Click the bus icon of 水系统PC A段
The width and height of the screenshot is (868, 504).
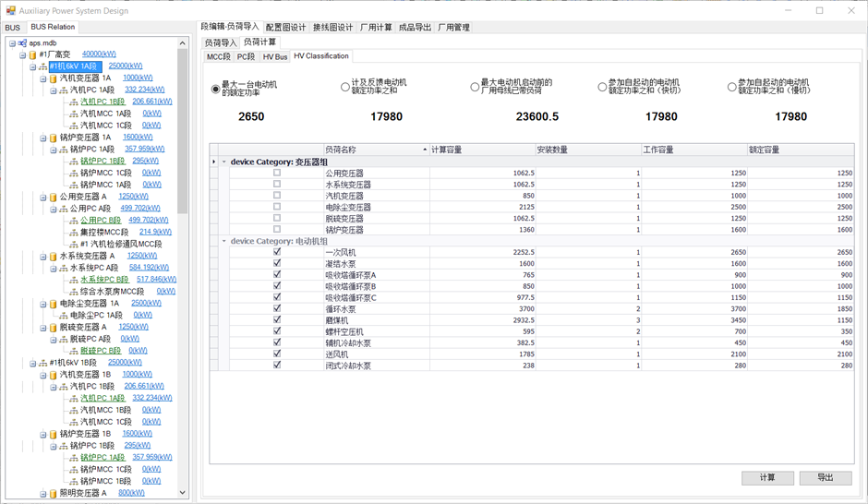64,268
